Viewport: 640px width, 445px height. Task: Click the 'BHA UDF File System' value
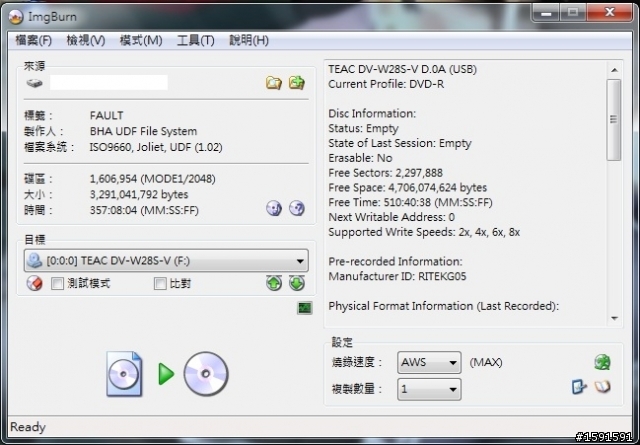(143, 131)
